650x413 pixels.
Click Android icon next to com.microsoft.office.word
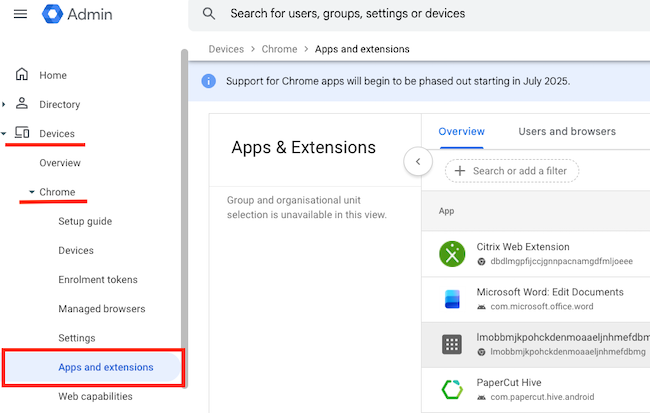tap(481, 307)
